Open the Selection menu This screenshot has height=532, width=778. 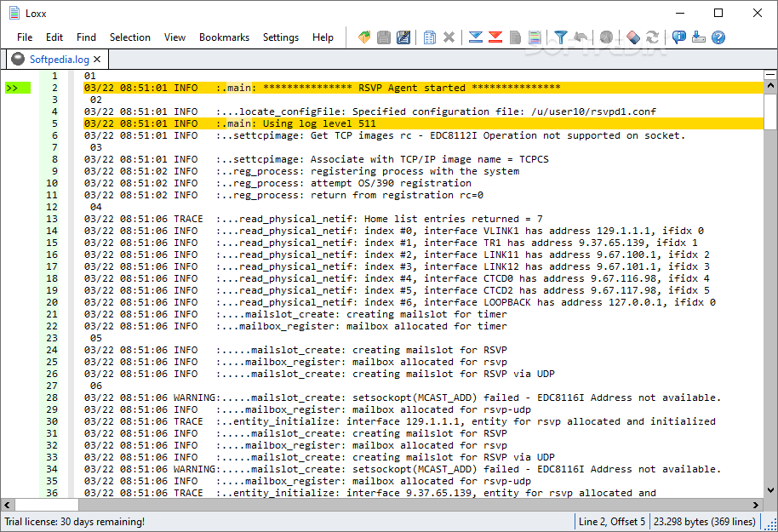click(x=130, y=37)
